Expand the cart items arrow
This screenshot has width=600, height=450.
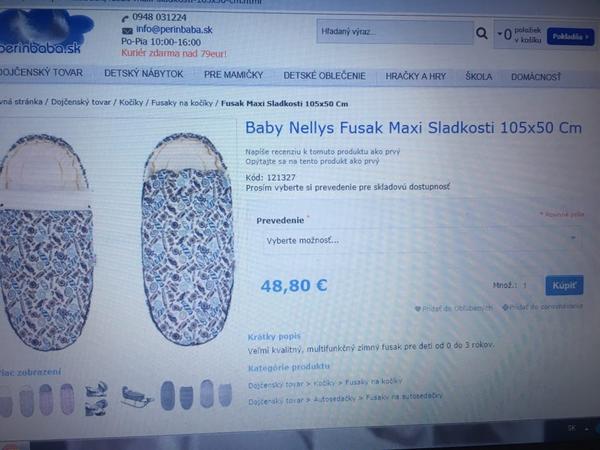[499, 34]
